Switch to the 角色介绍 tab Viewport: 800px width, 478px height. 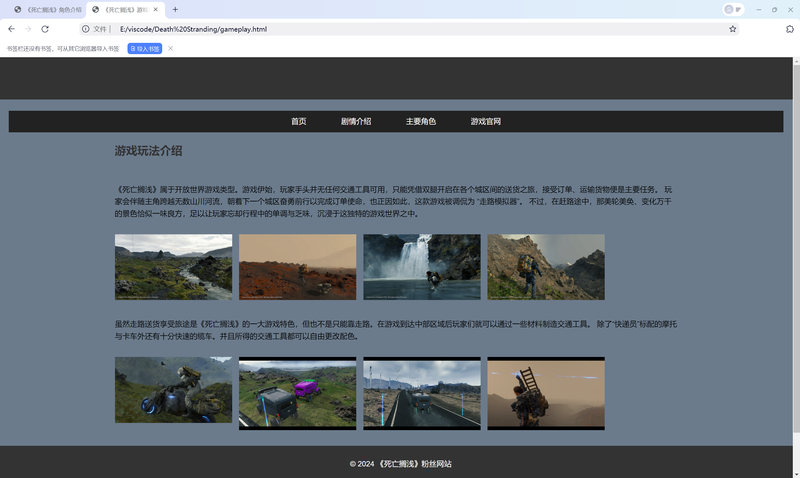tap(47, 9)
